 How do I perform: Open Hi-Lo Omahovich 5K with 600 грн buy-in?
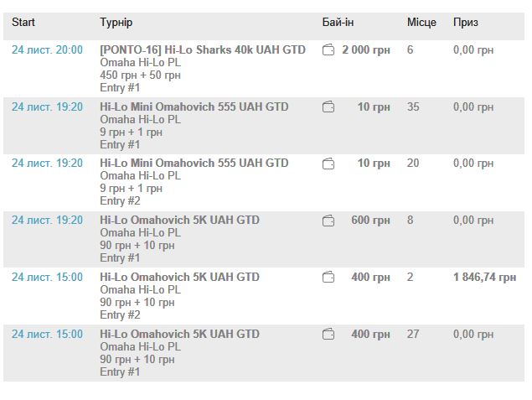click(x=179, y=221)
